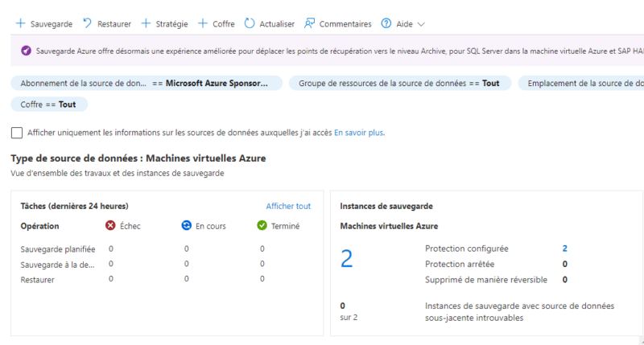Click the purple rocket icon in the banner

[x=26, y=51]
